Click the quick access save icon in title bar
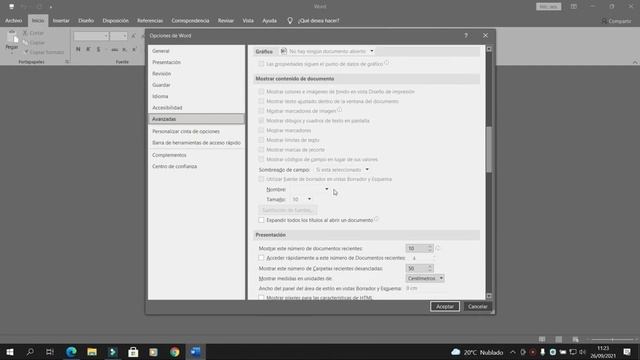Screen dimensions: 640x360 click(x=12, y=7)
